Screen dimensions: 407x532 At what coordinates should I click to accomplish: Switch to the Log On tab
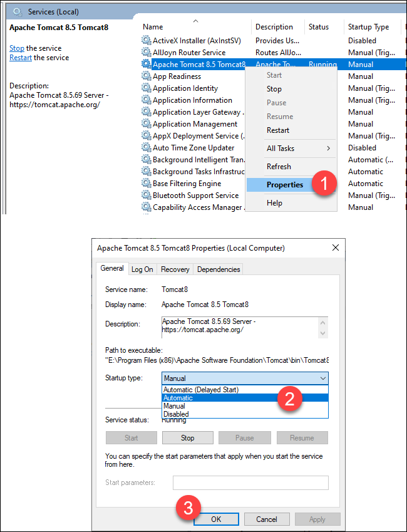pos(142,269)
